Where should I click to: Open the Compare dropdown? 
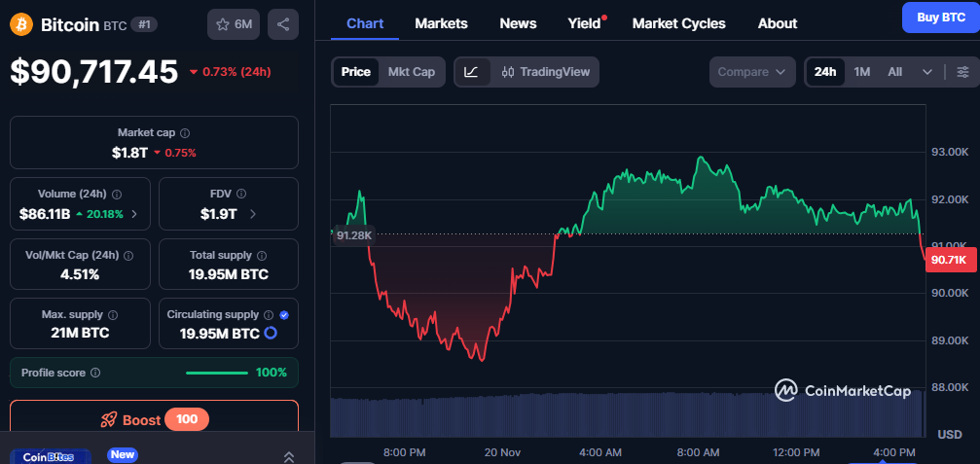coord(751,72)
